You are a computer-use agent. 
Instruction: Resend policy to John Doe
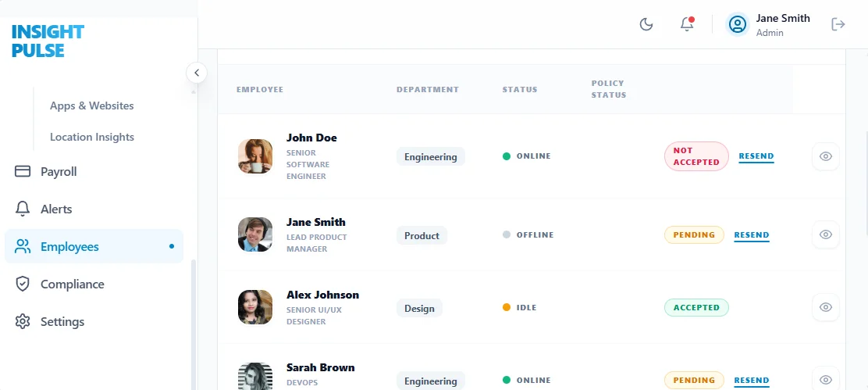[756, 156]
